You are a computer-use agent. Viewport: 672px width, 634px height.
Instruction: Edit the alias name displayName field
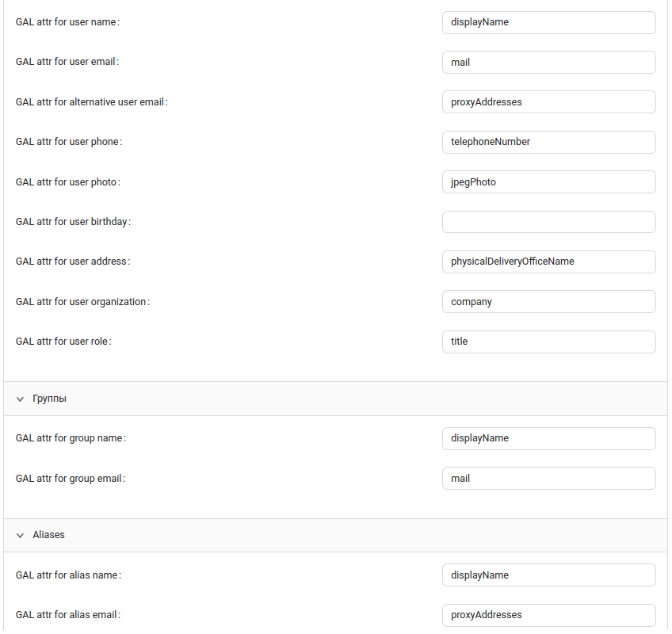tap(548, 575)
